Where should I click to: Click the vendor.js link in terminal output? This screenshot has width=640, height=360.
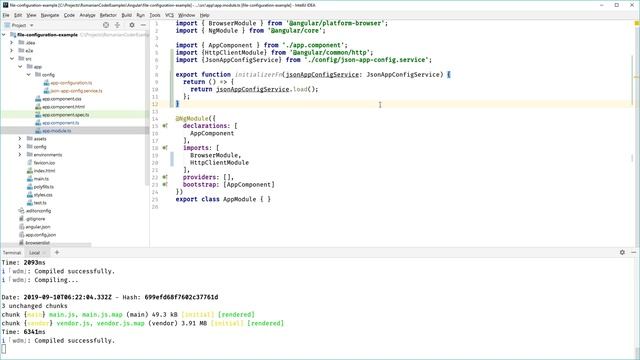(73, 323)
